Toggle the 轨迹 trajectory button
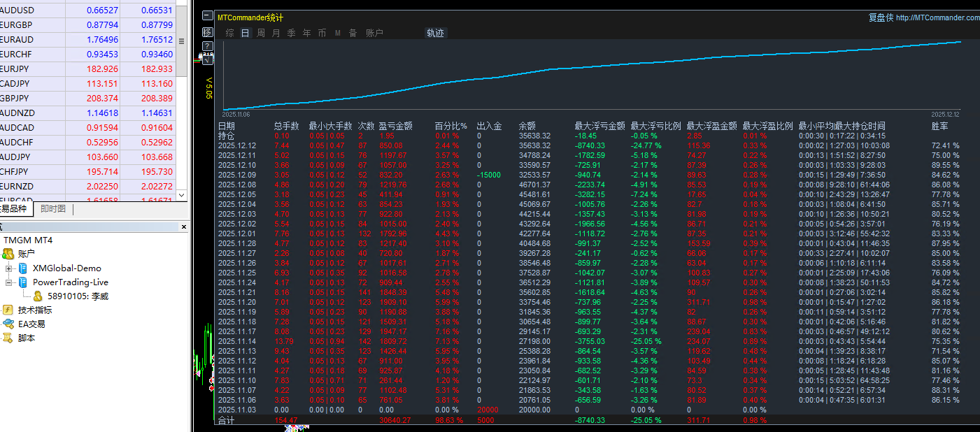 (x=435, y=33)
